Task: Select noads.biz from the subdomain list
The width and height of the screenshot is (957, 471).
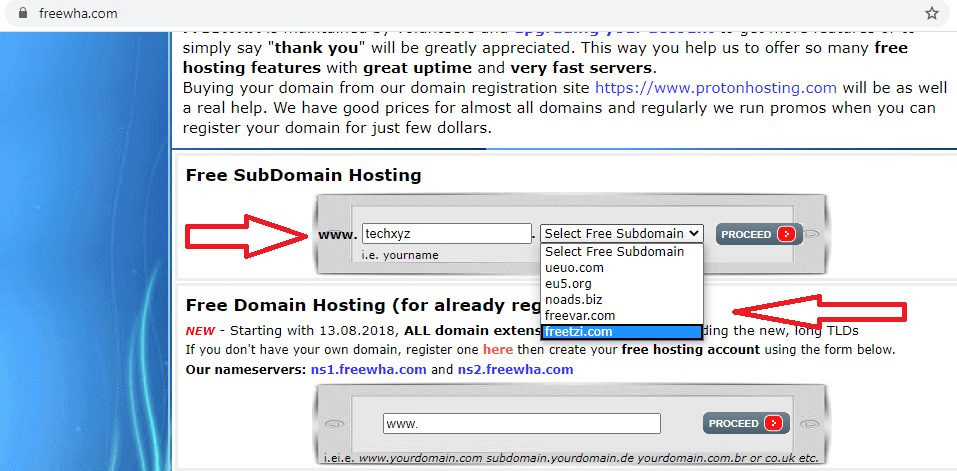Action: coord(621,300)
